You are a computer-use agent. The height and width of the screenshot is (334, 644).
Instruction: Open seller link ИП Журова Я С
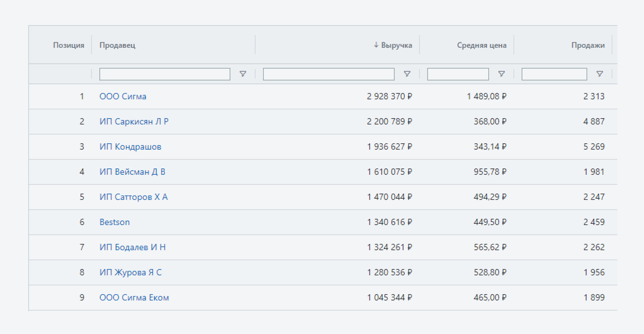point(130,272)
